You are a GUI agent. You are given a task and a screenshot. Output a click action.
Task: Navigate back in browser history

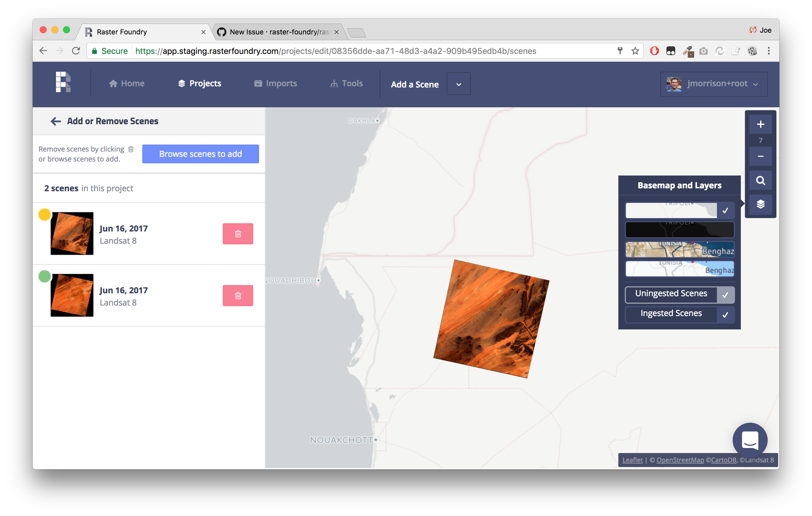(43, 51)
